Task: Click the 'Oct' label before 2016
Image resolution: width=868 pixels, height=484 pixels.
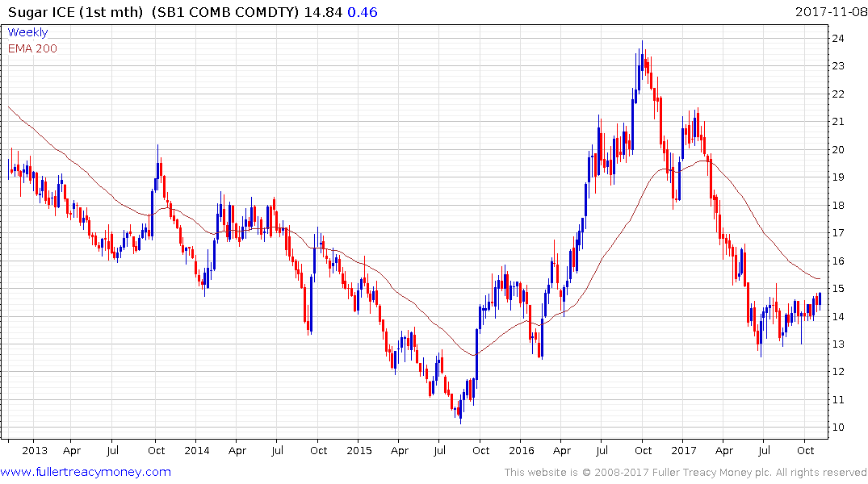Action: 480,450
